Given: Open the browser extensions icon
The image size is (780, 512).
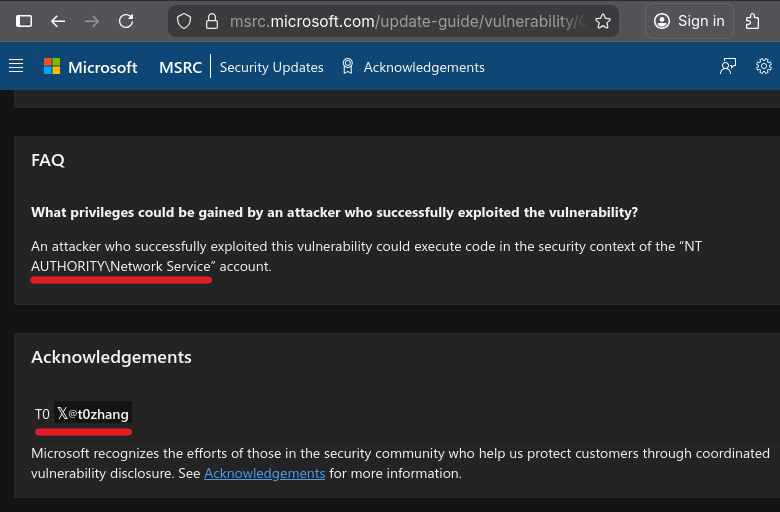Looking at the screenshot, I should (753, 21).
